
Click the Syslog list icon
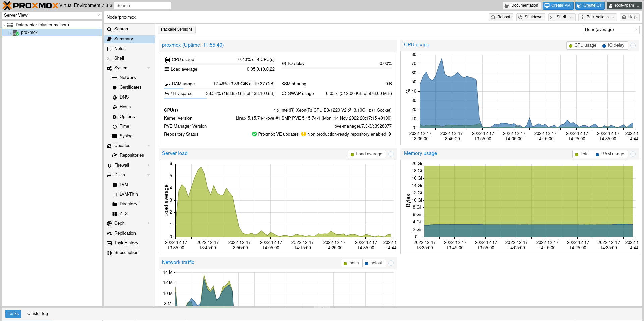click(x=115, y=136)
